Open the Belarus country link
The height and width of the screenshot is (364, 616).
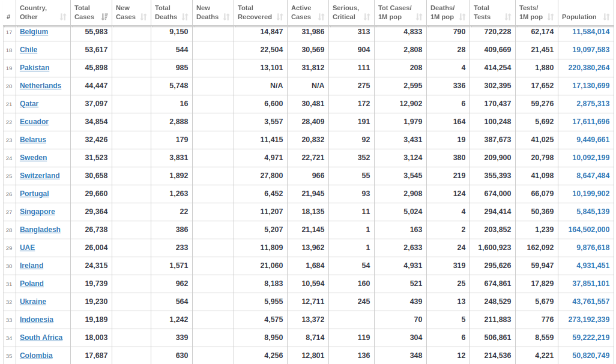point(33,140)
